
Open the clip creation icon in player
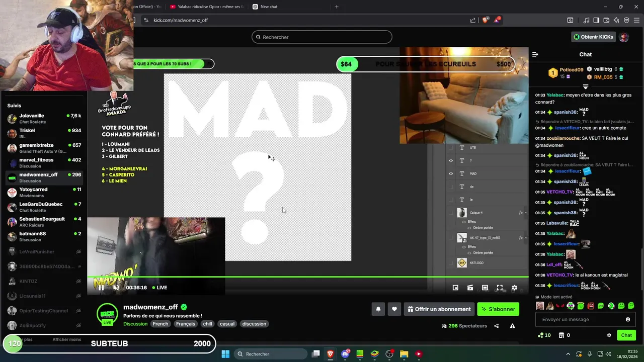point(470,288)
